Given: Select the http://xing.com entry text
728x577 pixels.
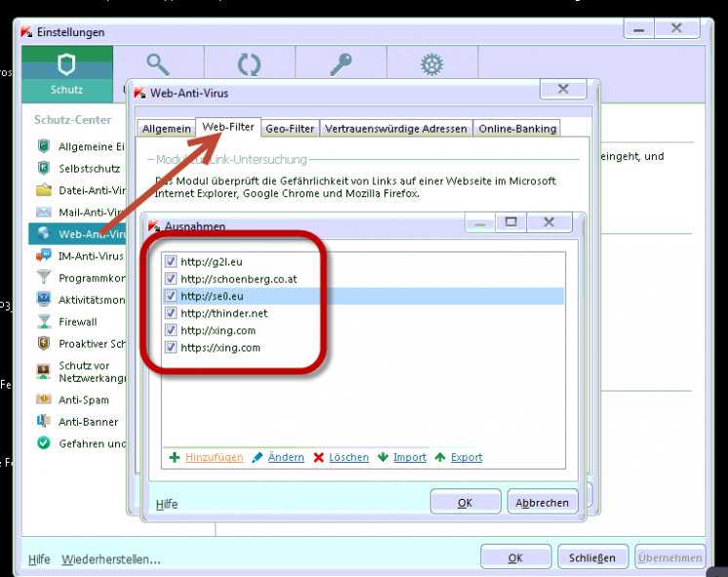Looking at the screenshot, I should (219, 330).
